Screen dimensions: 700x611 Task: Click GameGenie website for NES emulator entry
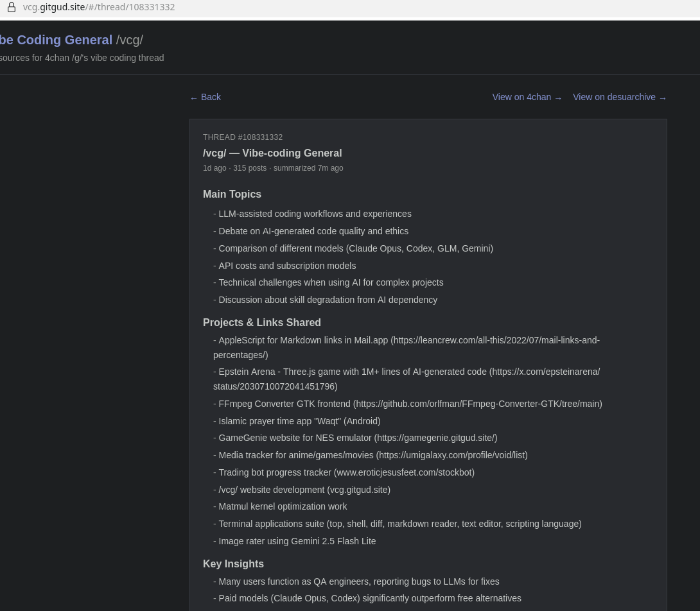tap(355, 438)
